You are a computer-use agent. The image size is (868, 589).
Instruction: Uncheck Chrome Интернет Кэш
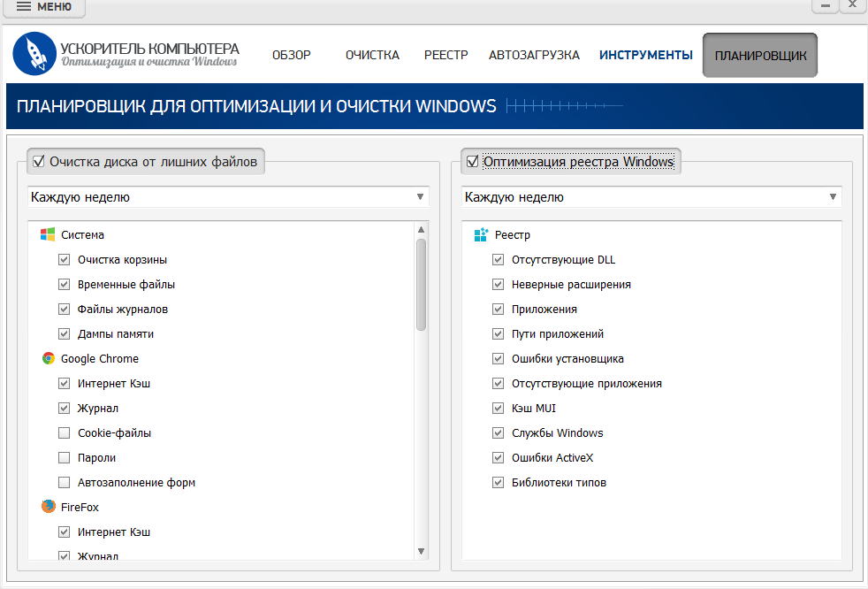click(x=65, y=383)
